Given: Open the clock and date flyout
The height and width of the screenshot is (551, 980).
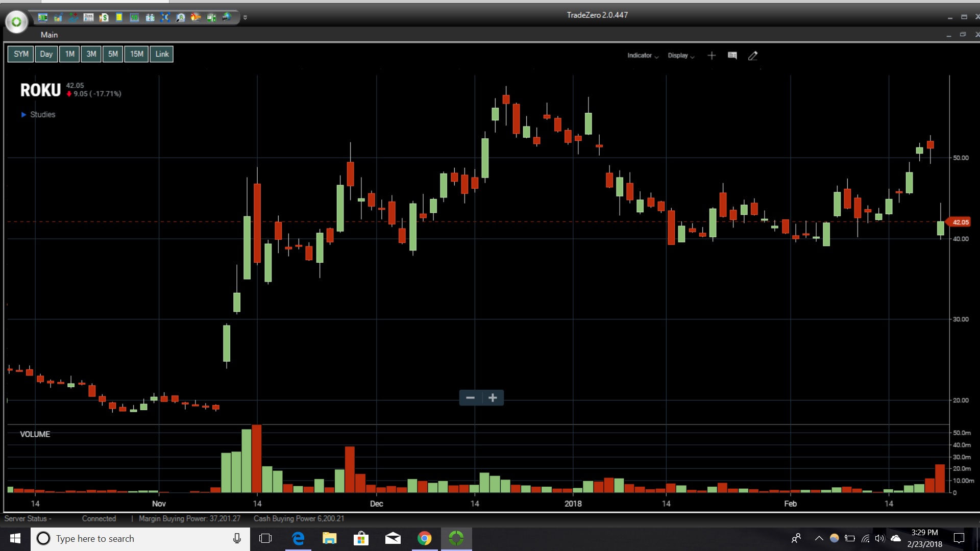Looking at the screenshot, I should point(924,539).
